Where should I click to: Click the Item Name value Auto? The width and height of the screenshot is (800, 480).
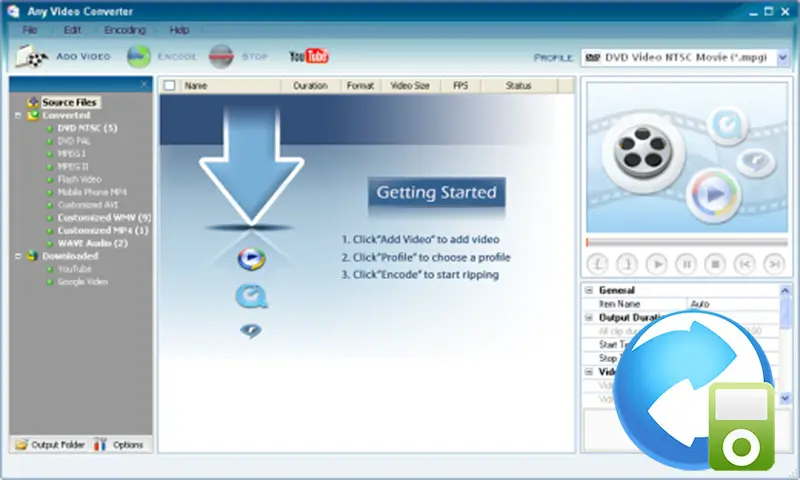click(x=700, y=304)
